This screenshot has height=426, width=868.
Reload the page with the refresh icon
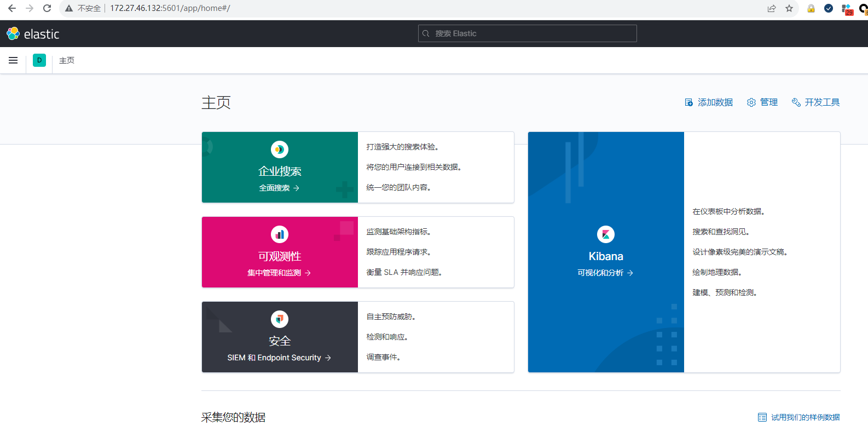[x=47, y=8]
